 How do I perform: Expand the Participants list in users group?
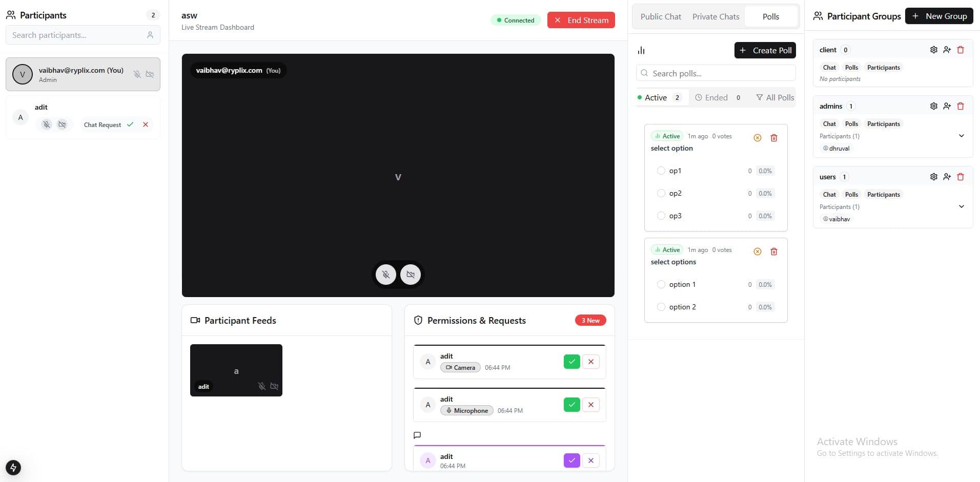click(962, 206)
